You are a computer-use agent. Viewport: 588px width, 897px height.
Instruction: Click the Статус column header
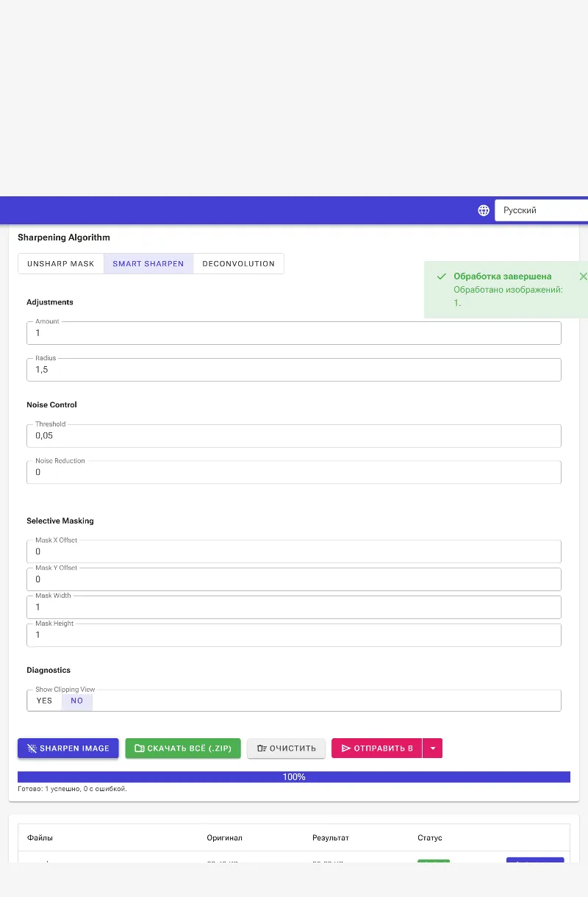pyautogui.click(x=430, y=837)
